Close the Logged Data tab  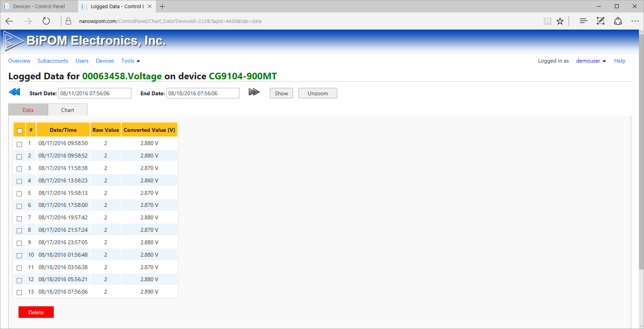pyautogui.click(x=150, y=6)
